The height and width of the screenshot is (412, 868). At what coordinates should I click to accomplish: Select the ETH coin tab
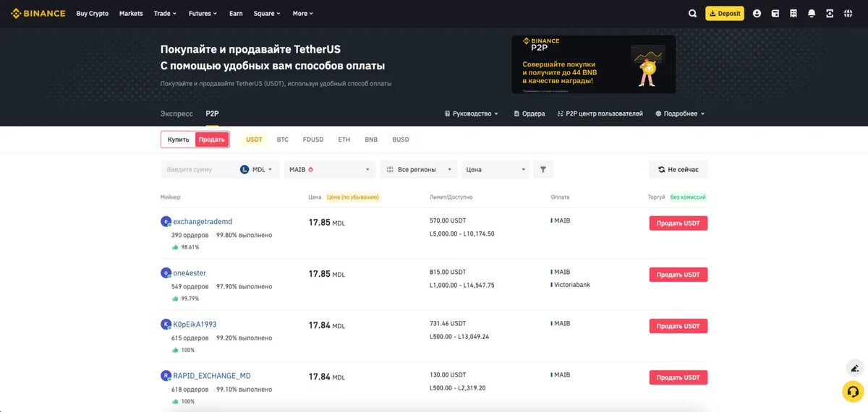344,140
